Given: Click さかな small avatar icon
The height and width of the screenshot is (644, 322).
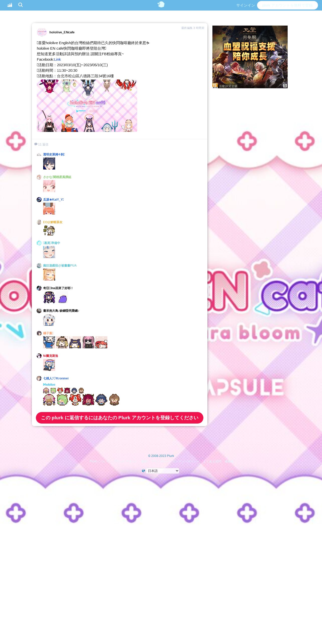Looking at the screenshot, I should [39, 177].
